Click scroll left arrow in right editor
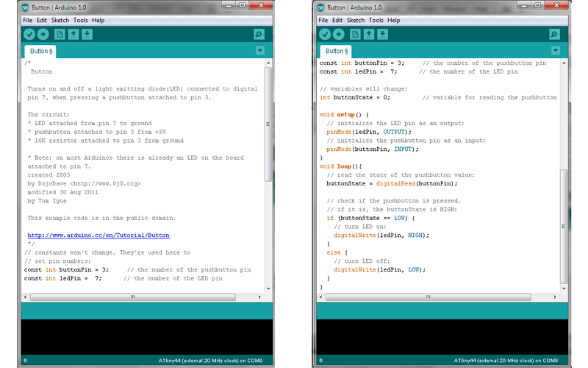Viewport: 588px width, 368px height. 320,297
